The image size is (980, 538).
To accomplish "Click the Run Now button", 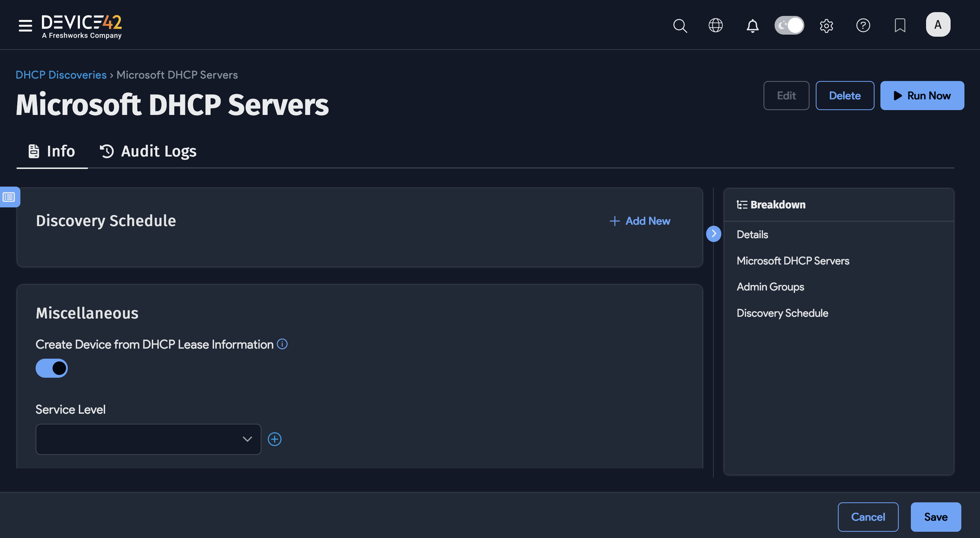I will point(922,95).
